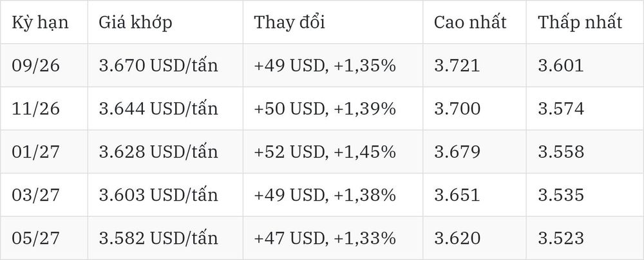
Task: Click the +52 USD, +1,45% cell
Action: 333,152
